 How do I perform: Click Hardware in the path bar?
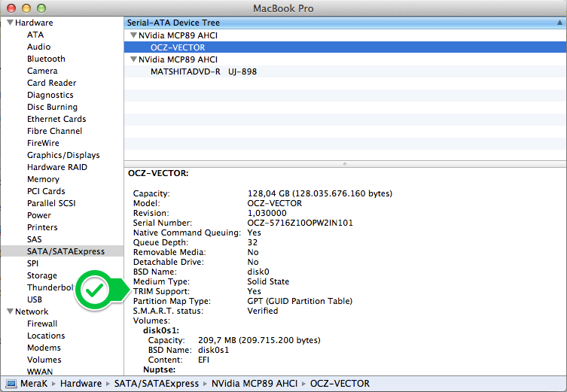pyautogui.click(x=81, y=384)
